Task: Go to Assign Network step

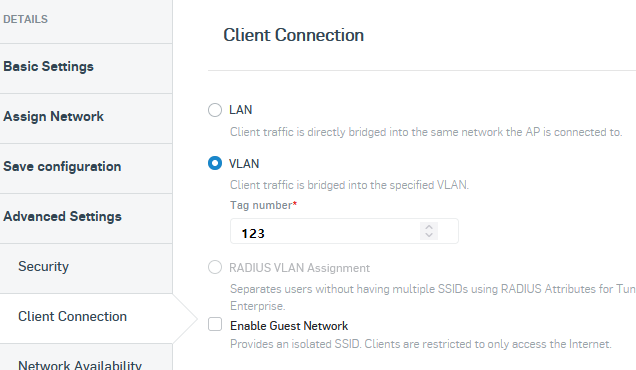Action: [x=86, y=117]
